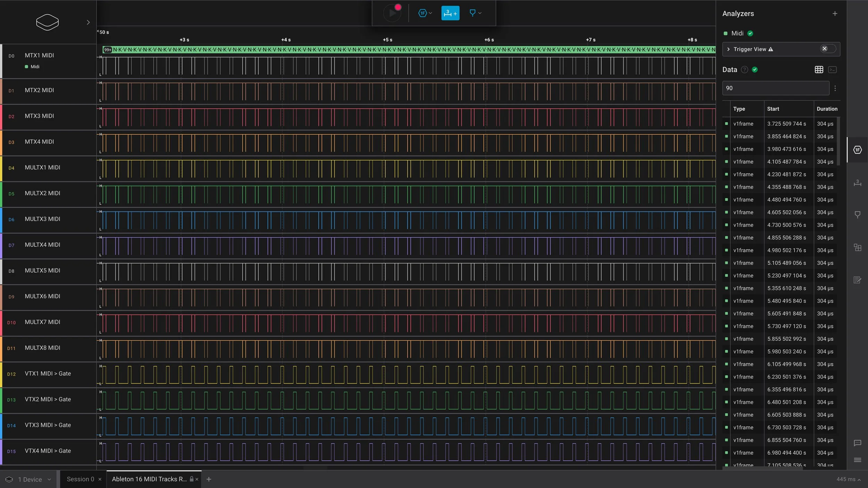Expand the Trigger View section
The width and height of the screenshot is (868, 488).
coord(728,49)
